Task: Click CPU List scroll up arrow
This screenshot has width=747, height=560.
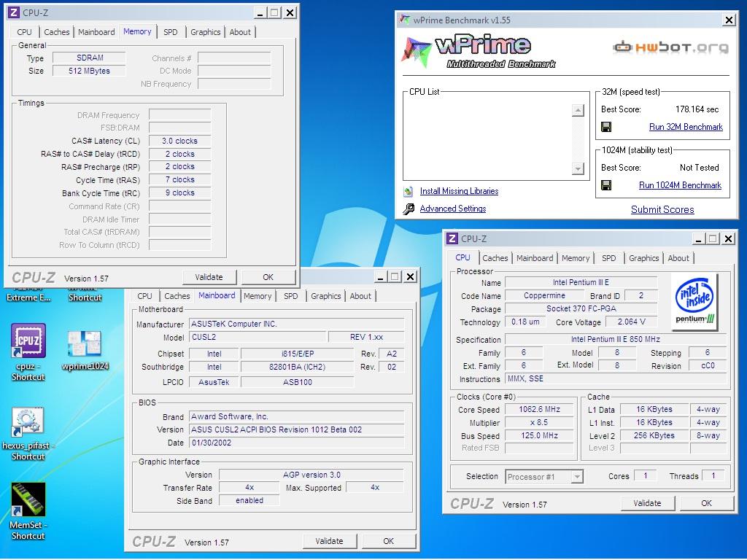Action: pyautogui.click(x=578, y=111)
